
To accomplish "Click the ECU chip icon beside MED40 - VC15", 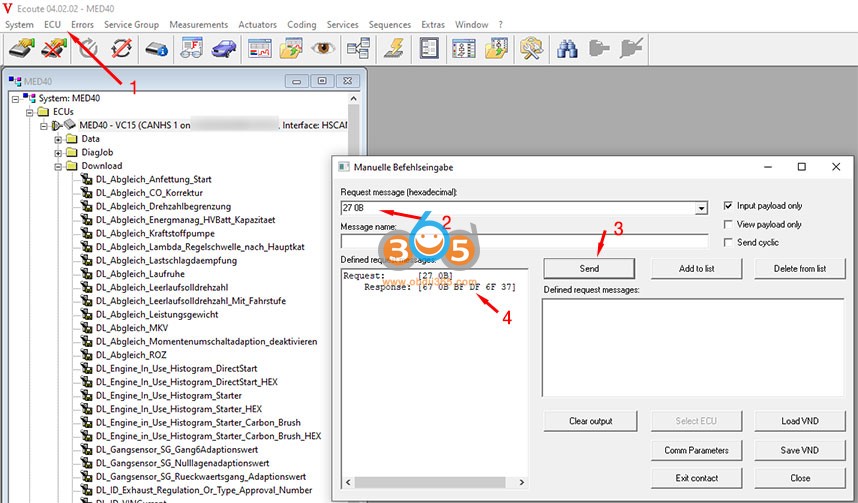I will coord(69,125).
